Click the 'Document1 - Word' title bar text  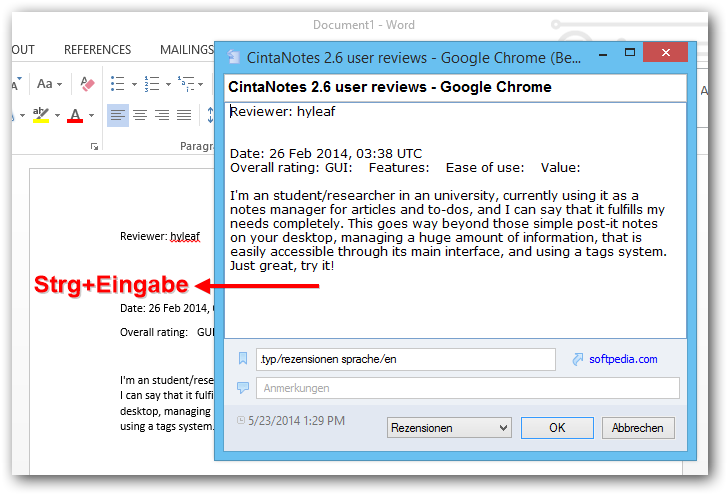pyautogui.click(x=364, y=25)
